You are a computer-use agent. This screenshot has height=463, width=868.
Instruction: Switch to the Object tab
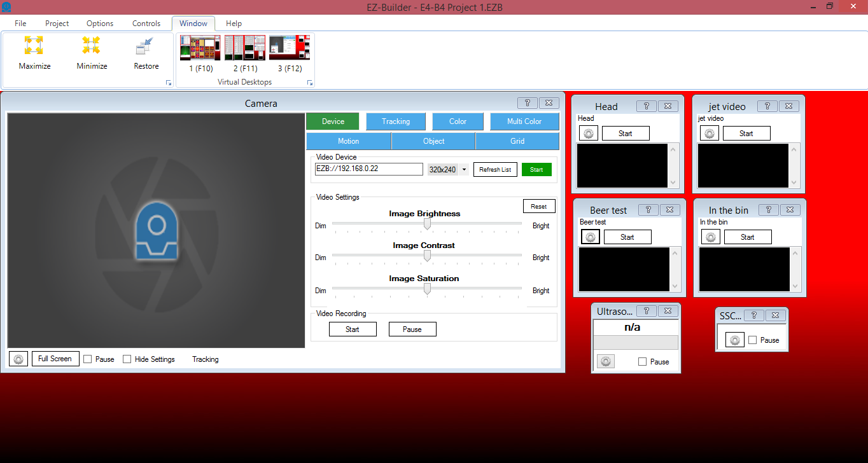click(x=433, y=141)
